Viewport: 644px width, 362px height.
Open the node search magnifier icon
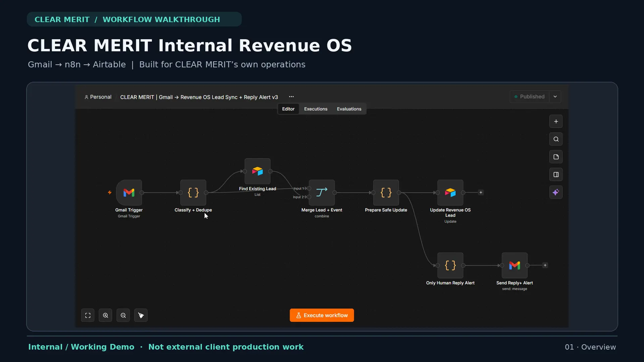[x=556, y=139]
